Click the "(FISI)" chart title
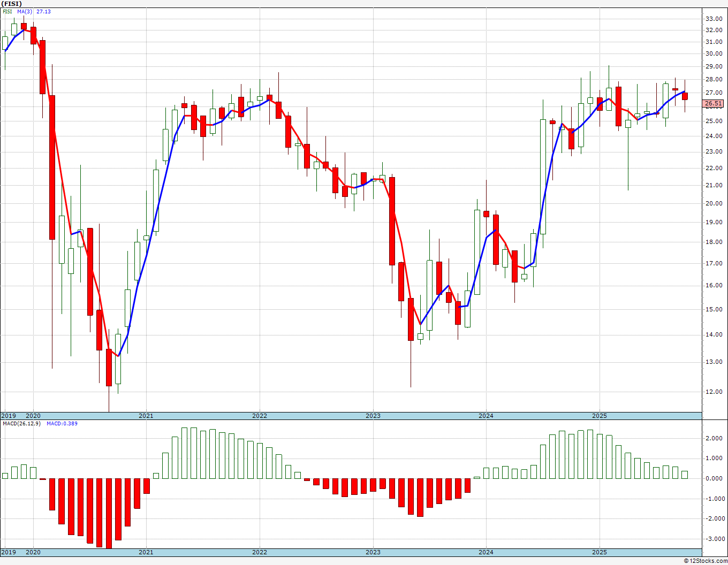728x565 pixels. [11, 4]
